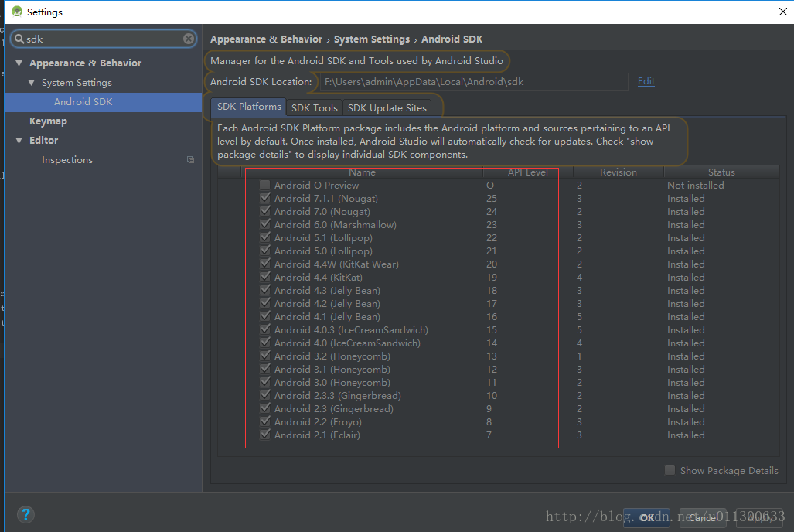Toggle Android 3.1 (Honeycomb) checkbox
The image size is (794, 532).
[x=265, y=370]
